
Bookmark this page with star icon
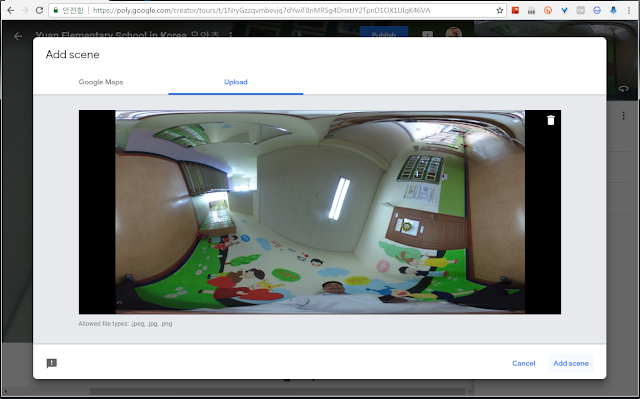coord(500,10)
